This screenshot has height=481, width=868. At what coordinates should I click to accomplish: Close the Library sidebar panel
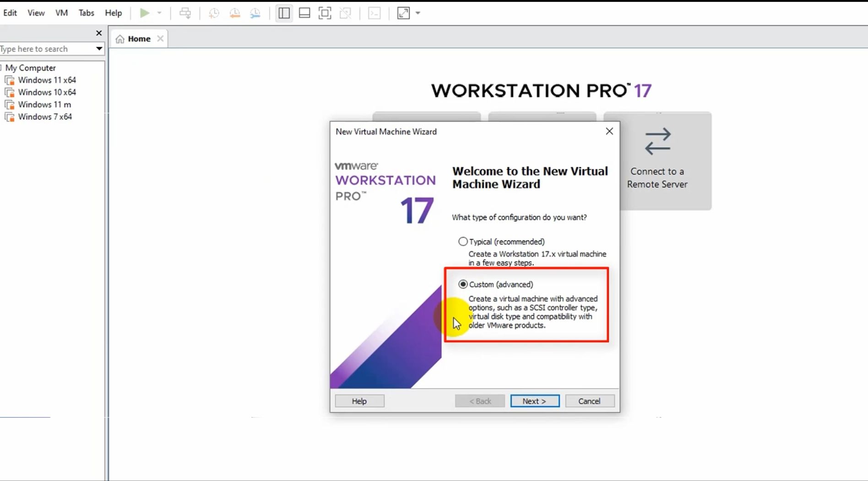pyautogui.click(x=99, y=33)
